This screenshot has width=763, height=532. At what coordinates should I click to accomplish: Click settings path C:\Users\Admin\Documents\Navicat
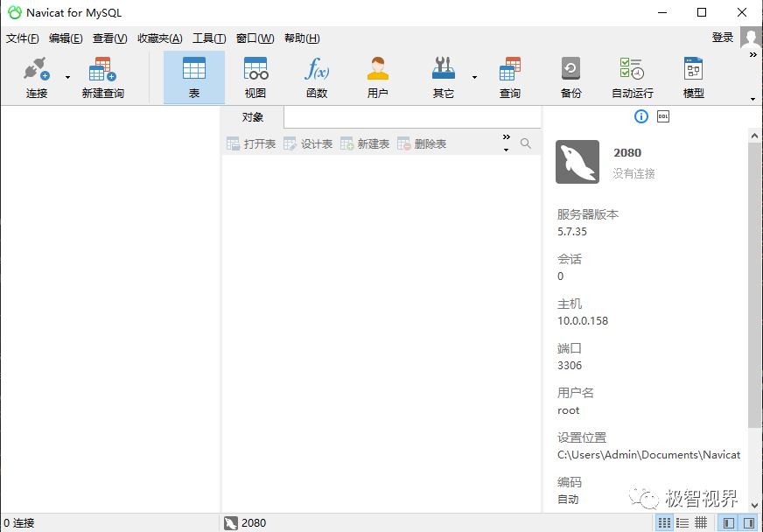pos(648,455)
